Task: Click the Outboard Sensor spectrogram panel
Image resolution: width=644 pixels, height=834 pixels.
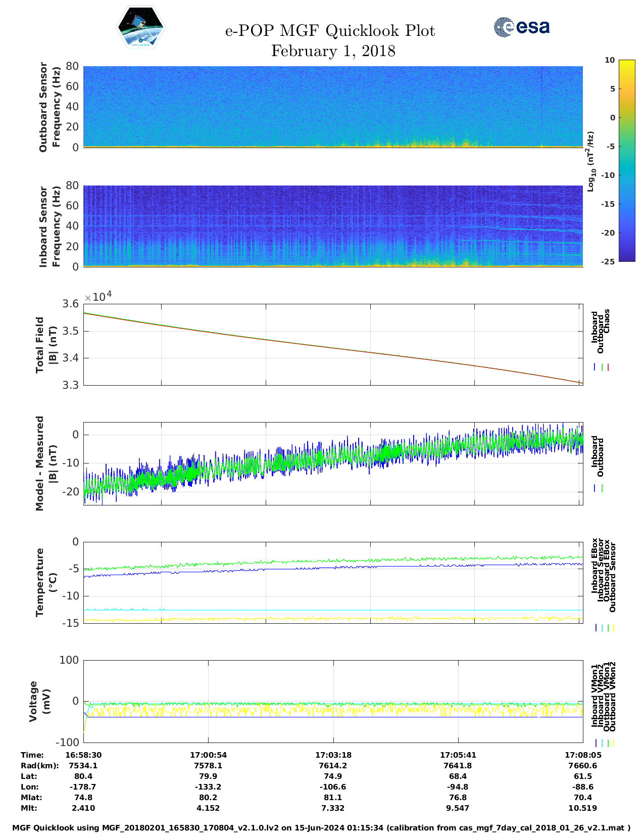Action: coord(333,106)
